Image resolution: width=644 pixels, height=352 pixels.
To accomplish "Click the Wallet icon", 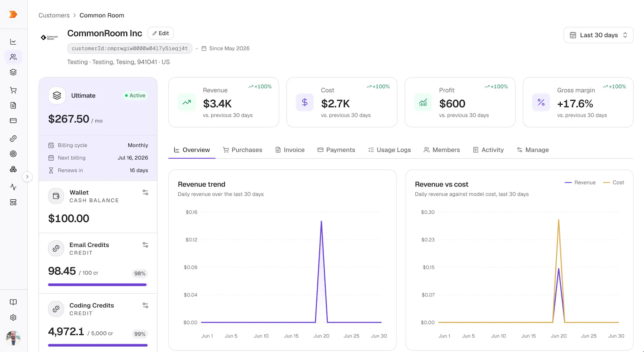I will [x=56, y=196].
